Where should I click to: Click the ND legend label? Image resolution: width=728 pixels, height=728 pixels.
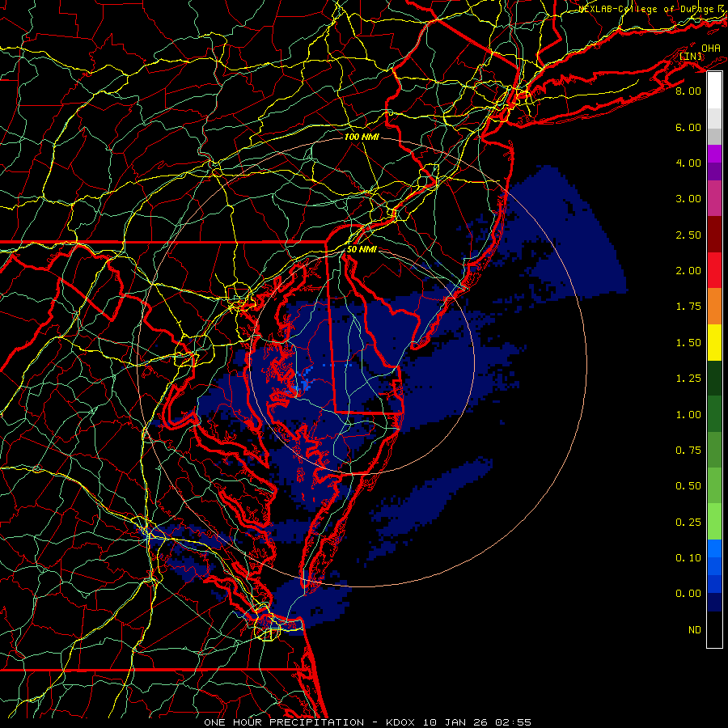695,630
